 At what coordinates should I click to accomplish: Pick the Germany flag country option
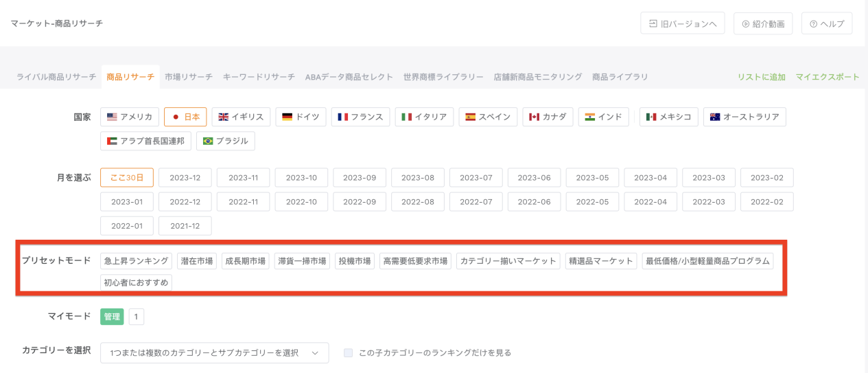click(301, 117)
